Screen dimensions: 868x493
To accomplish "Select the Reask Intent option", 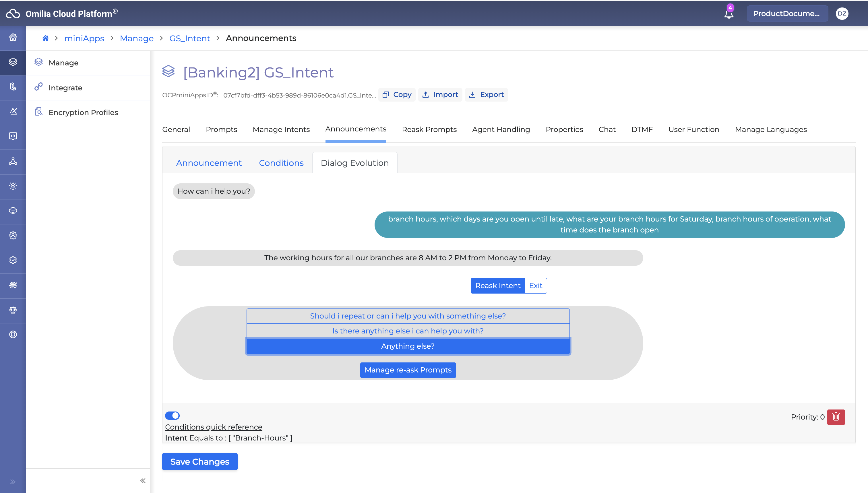I will click(497, 286).
